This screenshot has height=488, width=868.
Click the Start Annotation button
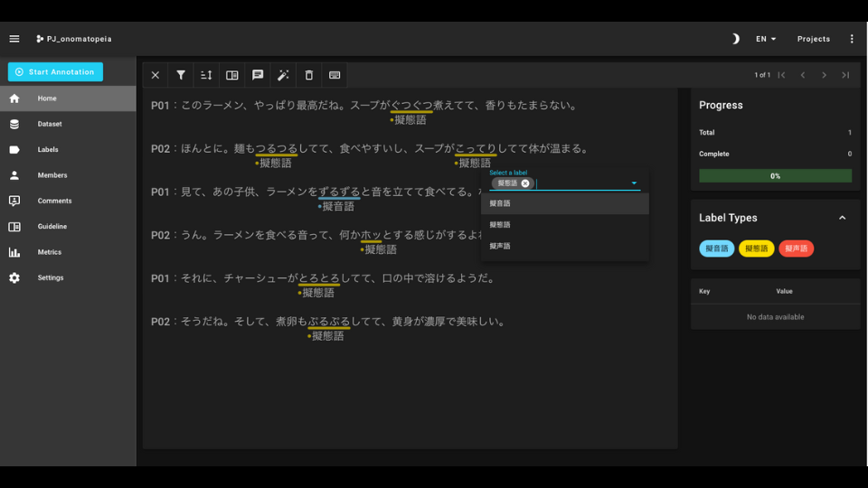coord(55,72)
